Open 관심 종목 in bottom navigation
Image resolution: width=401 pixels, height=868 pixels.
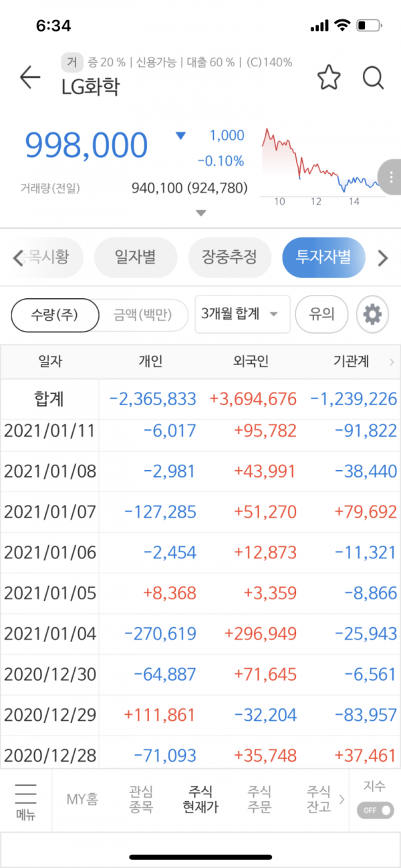coord(141,799)
